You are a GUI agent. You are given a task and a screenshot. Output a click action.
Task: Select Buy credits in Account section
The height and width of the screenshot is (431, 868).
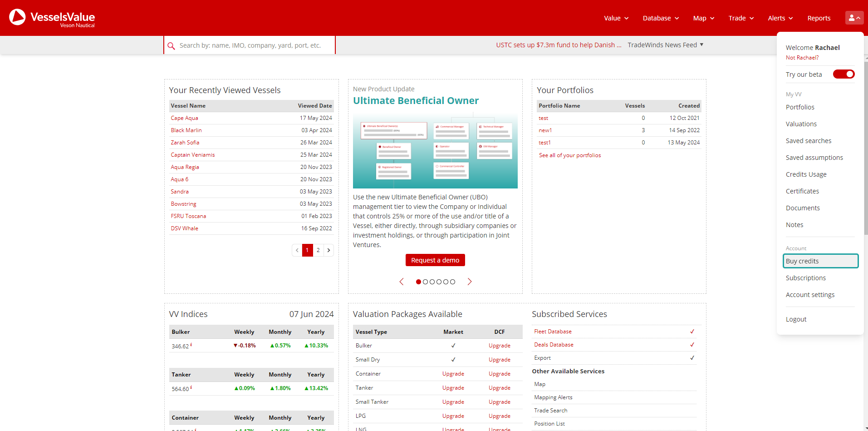tap(820, 261)
